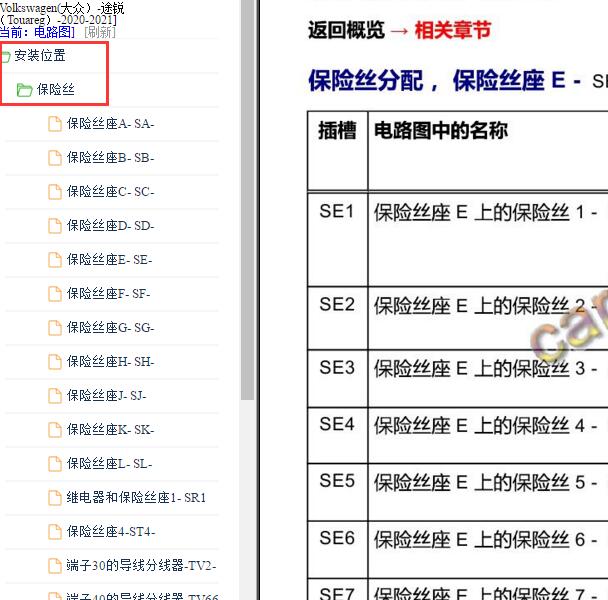The width and height of the screenshot is (608, 600).
Task: Click the 电路图 current section link
Action: pos(53,32)
